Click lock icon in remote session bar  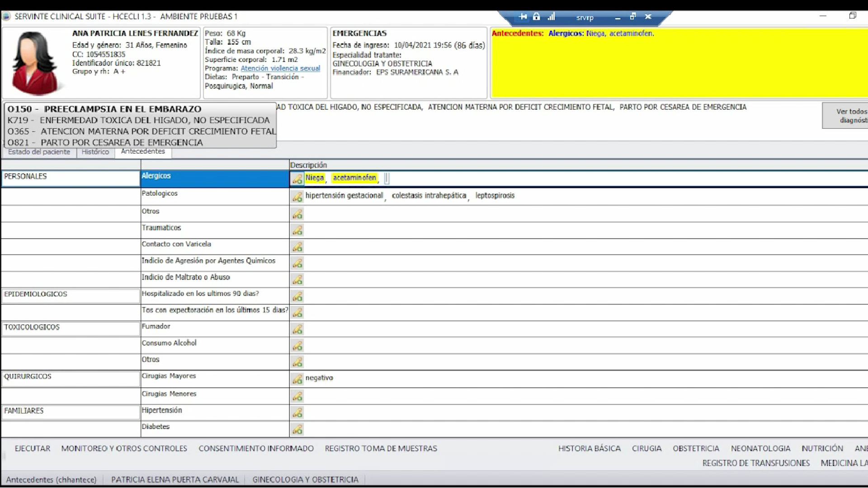[x=536, y=17]
